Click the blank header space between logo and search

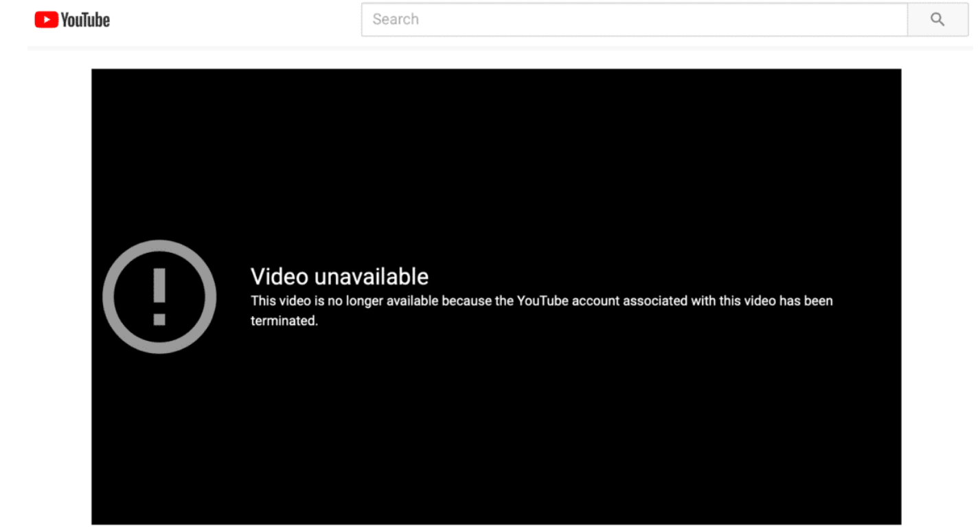click(236, 20)
